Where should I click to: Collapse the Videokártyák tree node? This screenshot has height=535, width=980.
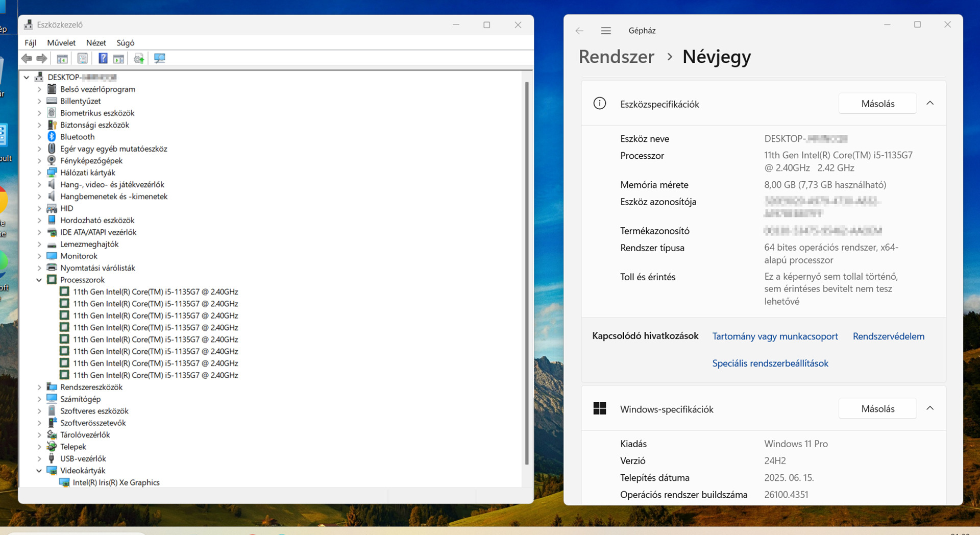click(39, 471)
